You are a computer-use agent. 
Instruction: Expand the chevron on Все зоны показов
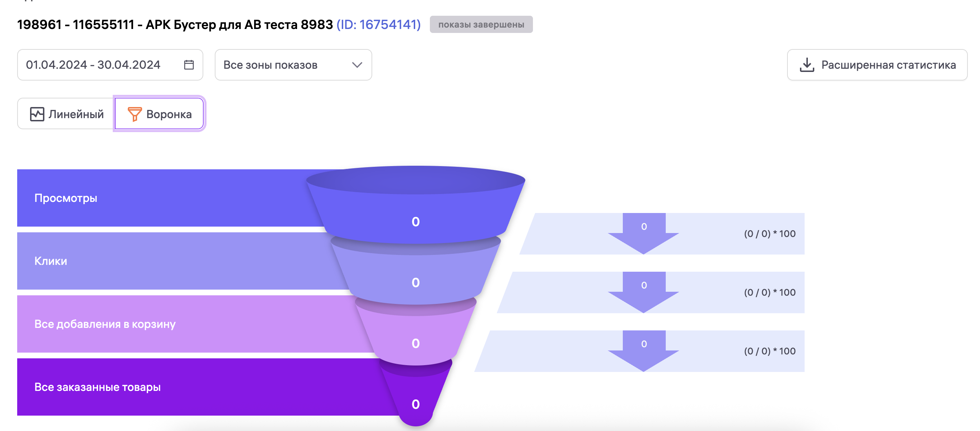356,65
